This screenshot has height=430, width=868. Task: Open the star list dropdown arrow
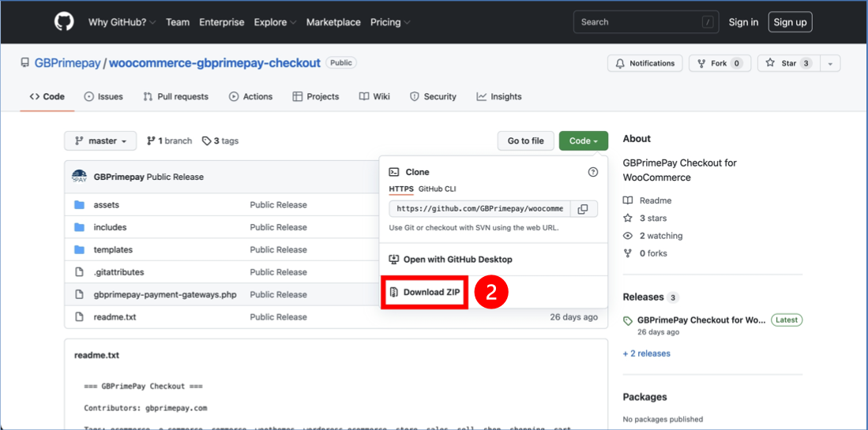(x=830, y=63)
